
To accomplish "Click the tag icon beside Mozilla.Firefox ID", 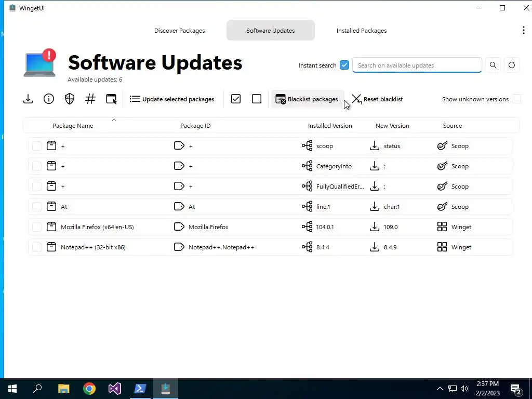I will [179, 227].
